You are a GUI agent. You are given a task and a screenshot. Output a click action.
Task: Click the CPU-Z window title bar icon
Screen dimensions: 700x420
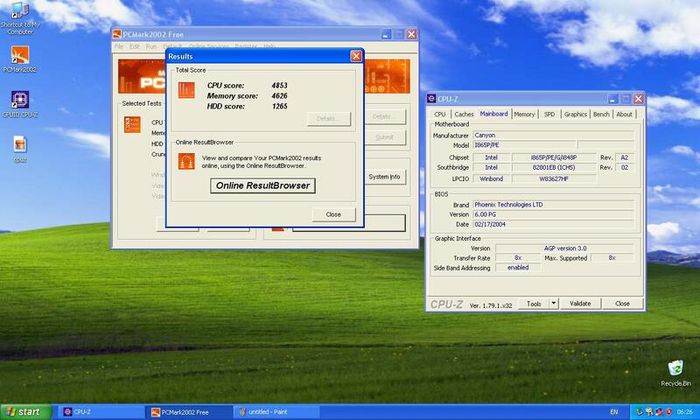tap(431, 99)
